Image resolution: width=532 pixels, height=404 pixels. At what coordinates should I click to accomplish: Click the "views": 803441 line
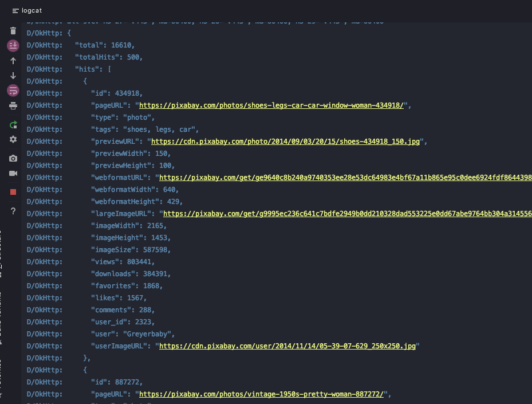(123, 262)
